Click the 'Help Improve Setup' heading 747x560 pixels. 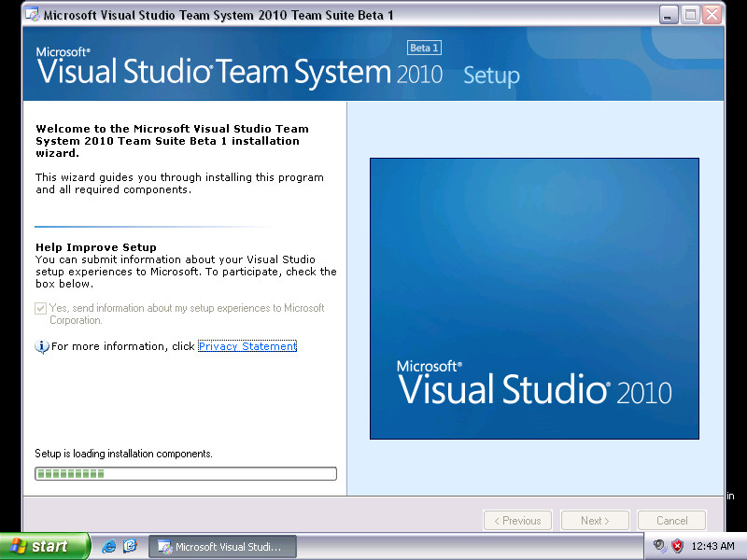[96, 247]
